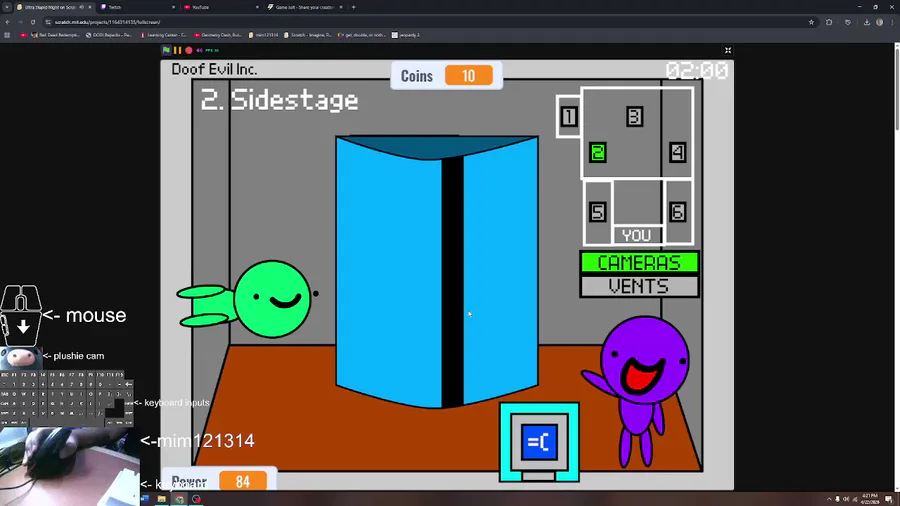Open the browser downloads panel
Image resolution: width=900 pixels, height=506 pixels.
[867, 22]
